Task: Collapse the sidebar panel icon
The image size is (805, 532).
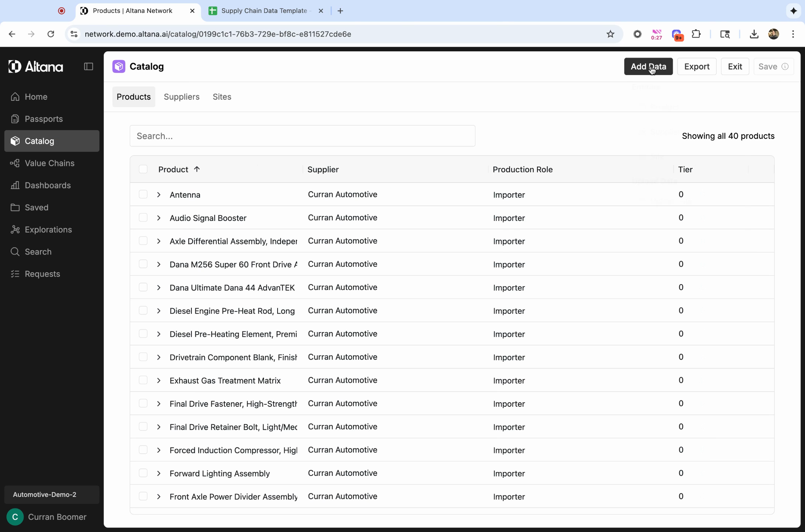Action: click(88, 66)
